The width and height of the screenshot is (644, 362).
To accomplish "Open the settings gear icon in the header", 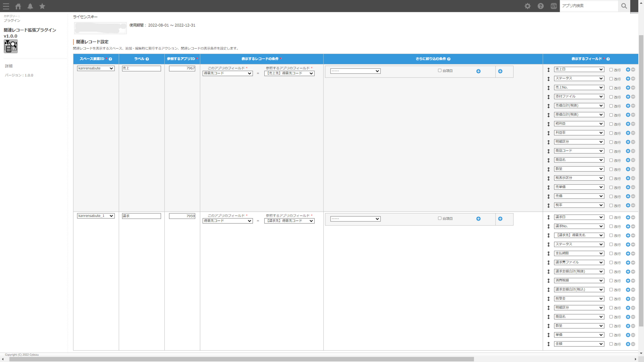I will [x=527, y=6].
